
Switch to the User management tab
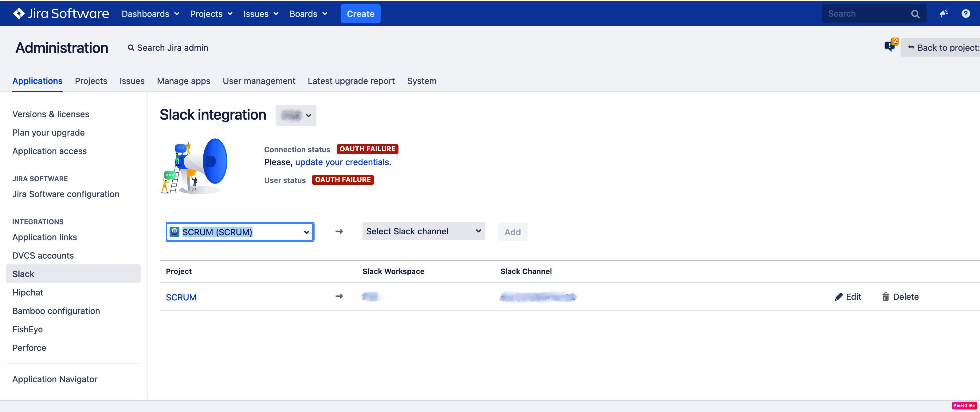pyautogui.click(x=259, y=81)
